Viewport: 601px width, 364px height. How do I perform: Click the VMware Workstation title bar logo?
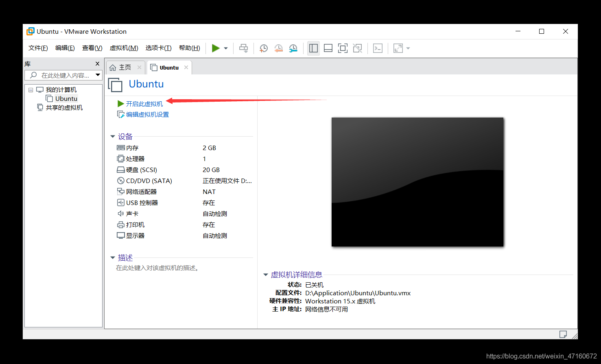click(31, 31)
